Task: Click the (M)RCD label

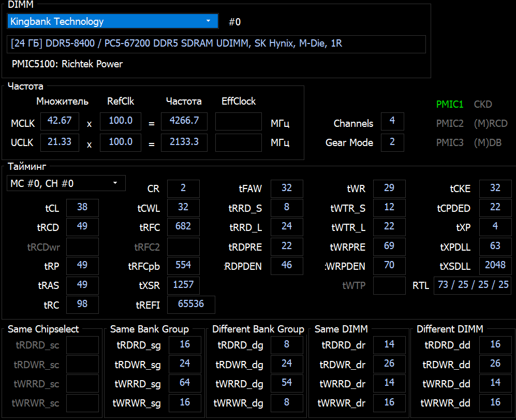Action: [491, 124]
